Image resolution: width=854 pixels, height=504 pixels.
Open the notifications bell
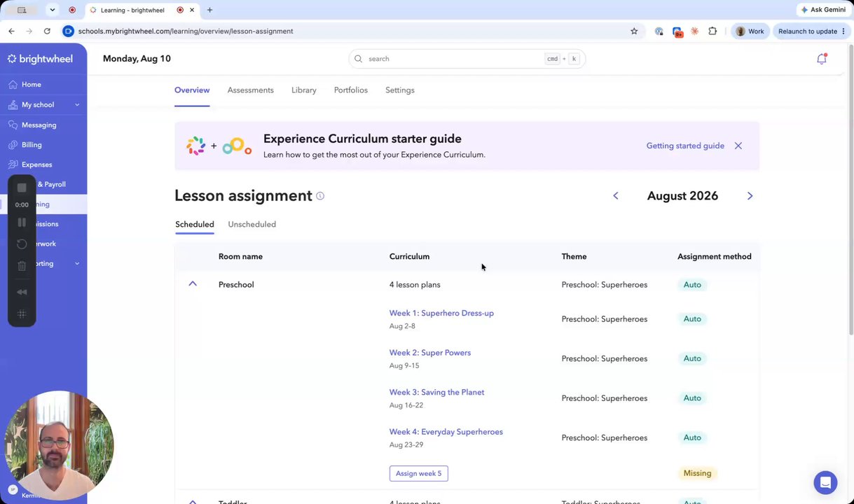(822, 59)
